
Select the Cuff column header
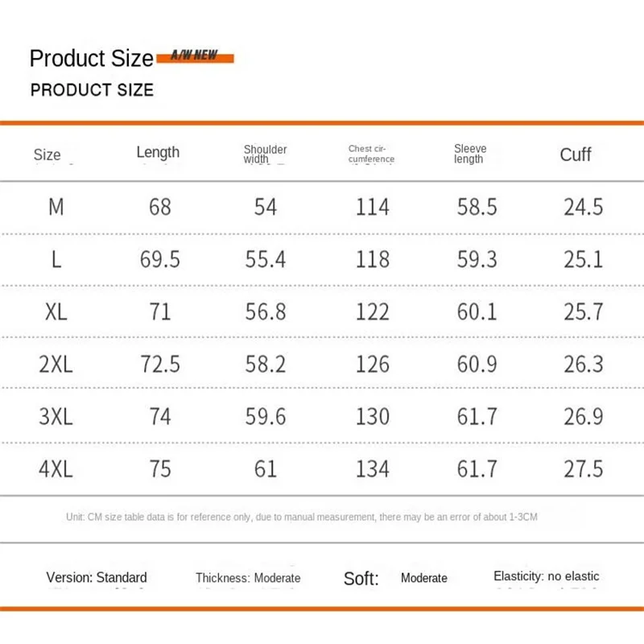[576, 155]
